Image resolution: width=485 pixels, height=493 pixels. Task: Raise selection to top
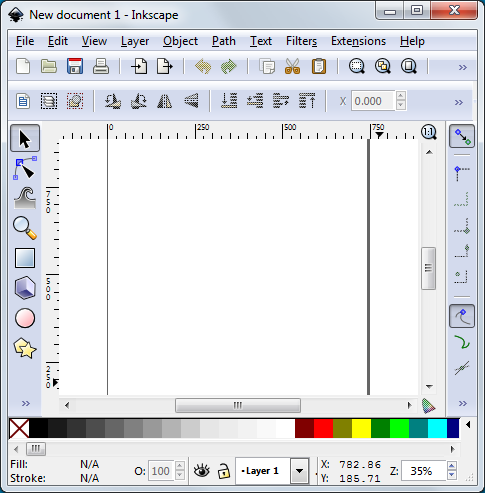307,101
